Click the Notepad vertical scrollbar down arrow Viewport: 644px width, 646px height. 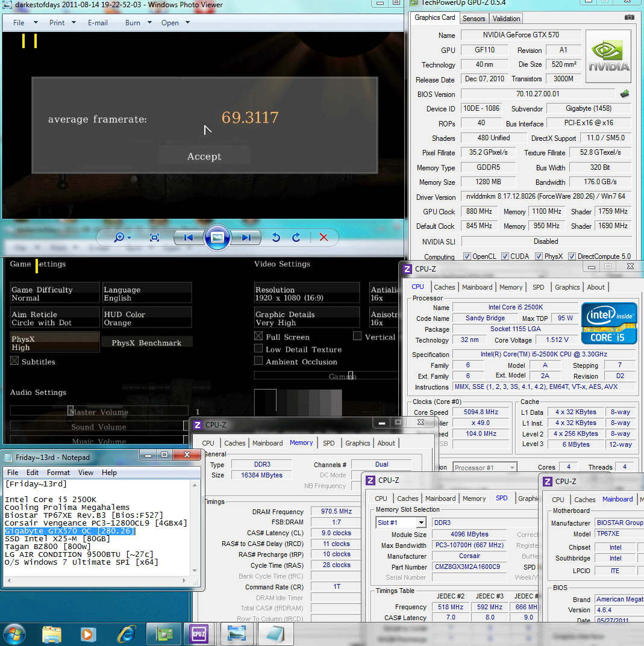click(195, 571)
